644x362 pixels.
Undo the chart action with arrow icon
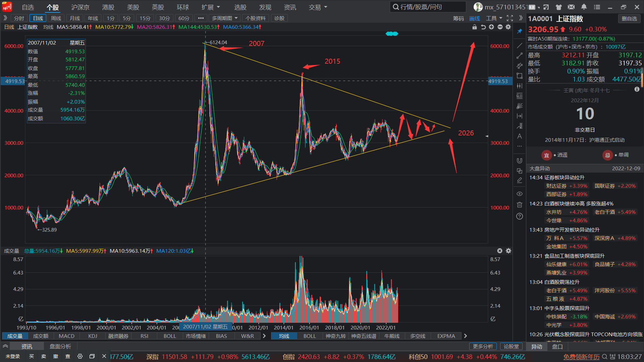point(483,27)
